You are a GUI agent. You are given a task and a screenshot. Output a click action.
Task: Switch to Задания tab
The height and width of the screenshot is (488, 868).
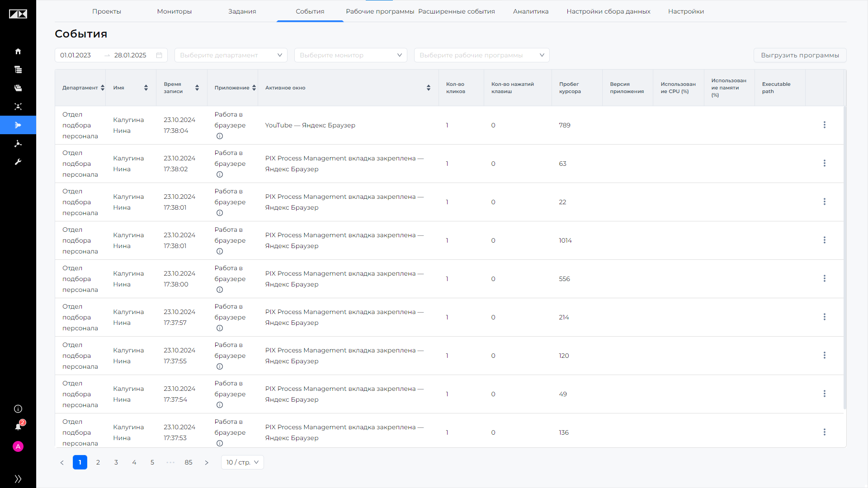[x=242, y=11]
